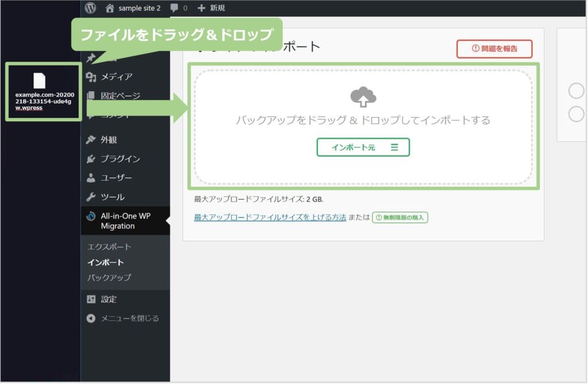Viewport: 588px width, 384px height.
Task: Click the collapse arrow icon for メニューを閉じる
Action: coord(91,318)
